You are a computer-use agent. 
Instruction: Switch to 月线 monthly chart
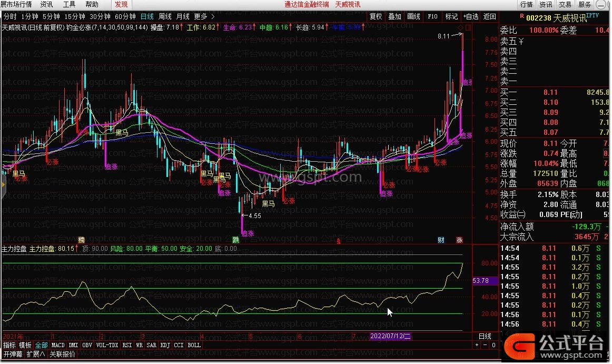[x=183, y=16]
